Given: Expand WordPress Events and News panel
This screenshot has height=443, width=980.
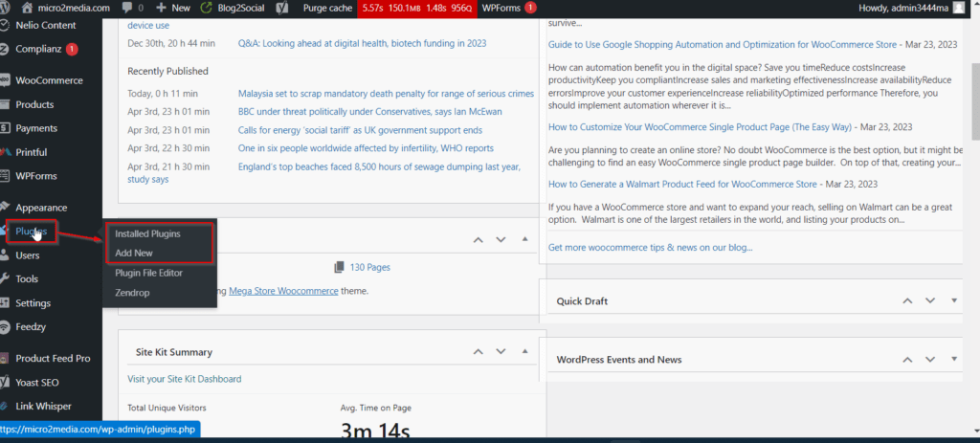Looking at the screenshot, I should click(x=954, y=359).
